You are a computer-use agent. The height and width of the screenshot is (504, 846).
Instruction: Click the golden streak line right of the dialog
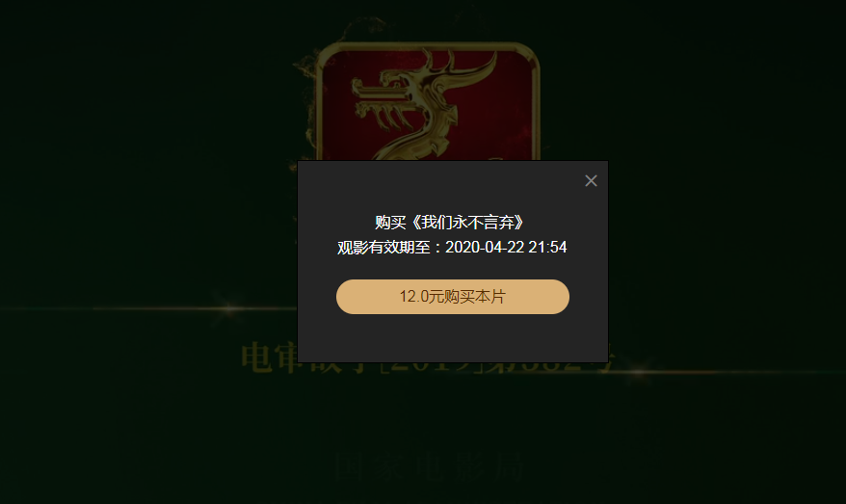point(728,372)
